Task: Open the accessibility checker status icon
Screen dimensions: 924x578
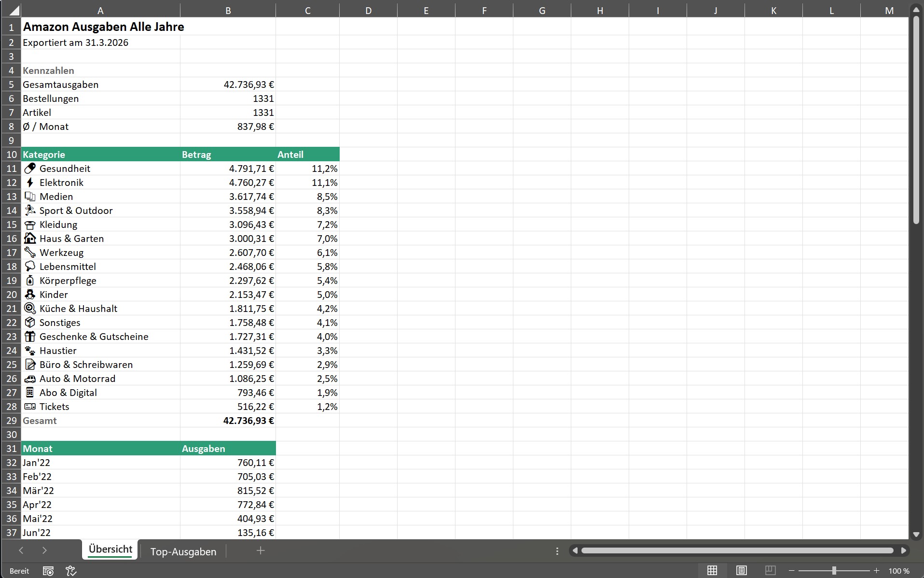Action: tap(71, 571)
